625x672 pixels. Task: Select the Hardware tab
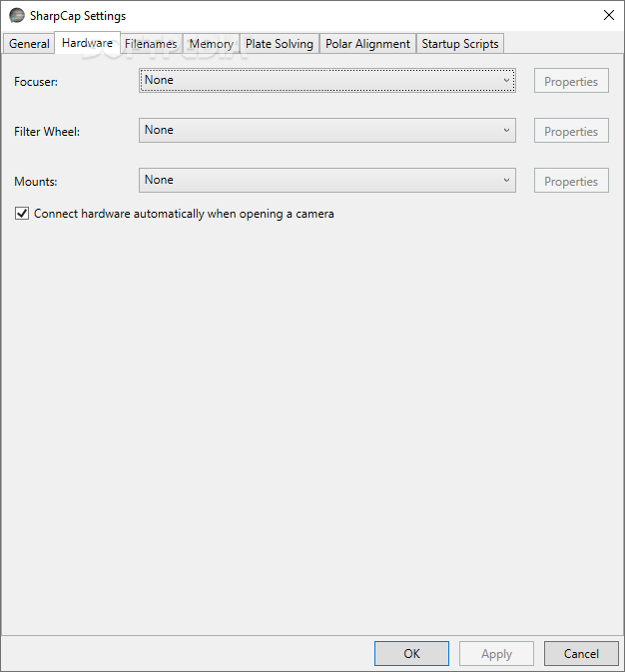[x=88, y=43]
